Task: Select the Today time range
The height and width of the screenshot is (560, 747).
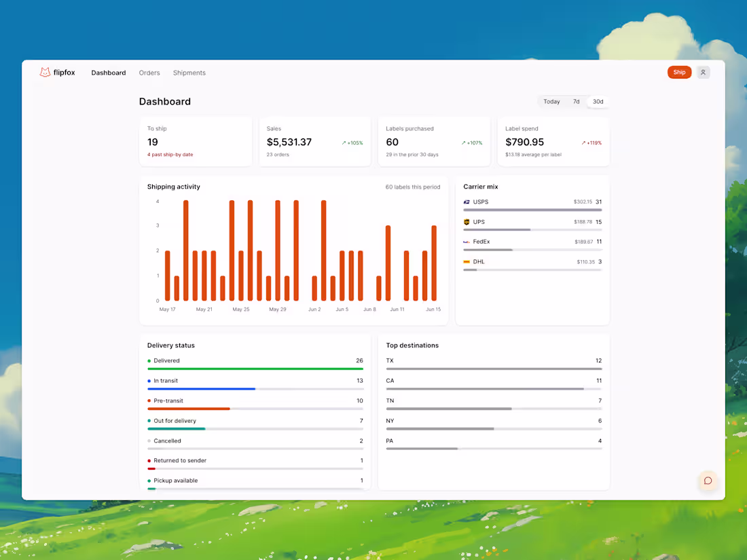Action: coord(551,101)
